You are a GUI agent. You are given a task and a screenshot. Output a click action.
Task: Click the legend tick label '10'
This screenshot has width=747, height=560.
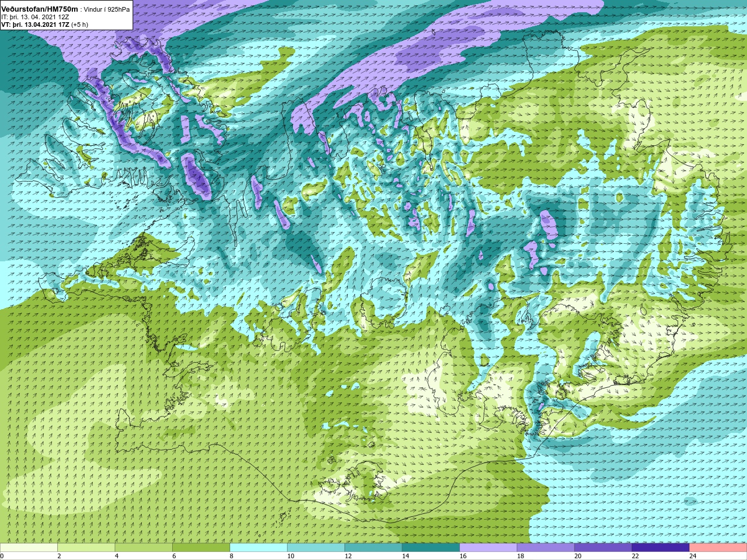point(291,556)
